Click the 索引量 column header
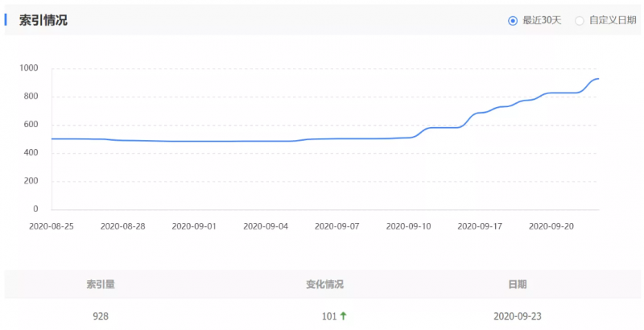Viewport: 644px width, 330px height. (x=101, y=284)
